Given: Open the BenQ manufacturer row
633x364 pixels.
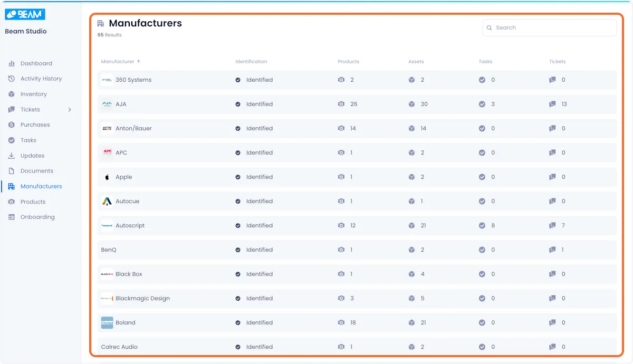Looking at the screenshot, I should point(357,250).
